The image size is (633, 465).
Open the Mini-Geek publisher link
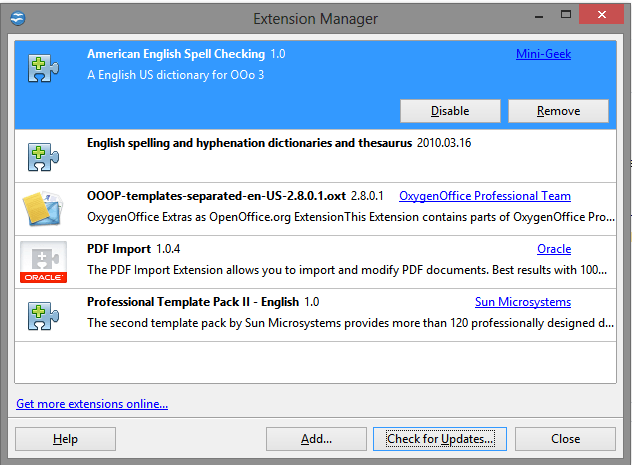[543, 54]
